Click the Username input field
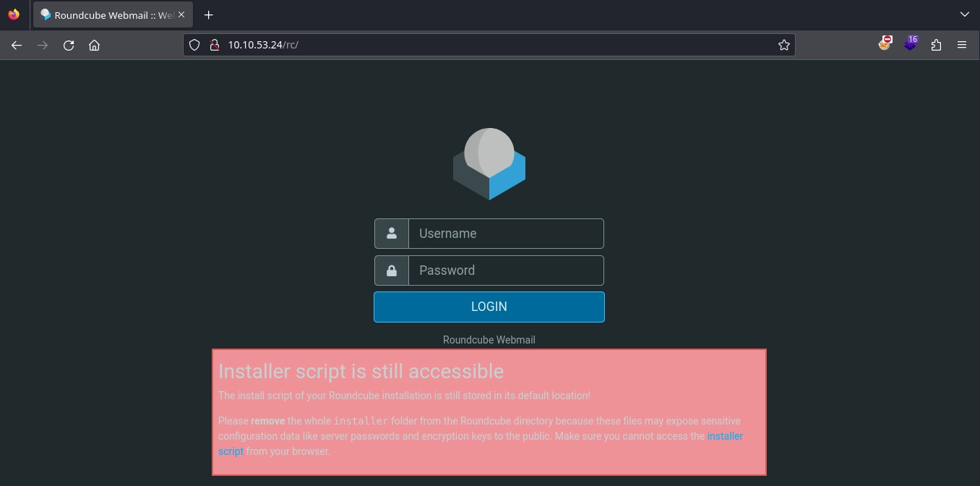This screenshot has width=980, height=486. pos(505,234)
